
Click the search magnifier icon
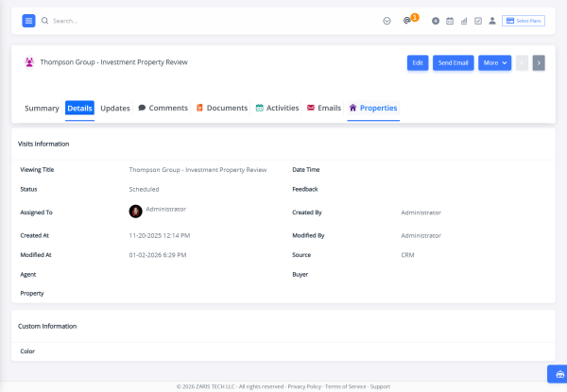(44, 21)
